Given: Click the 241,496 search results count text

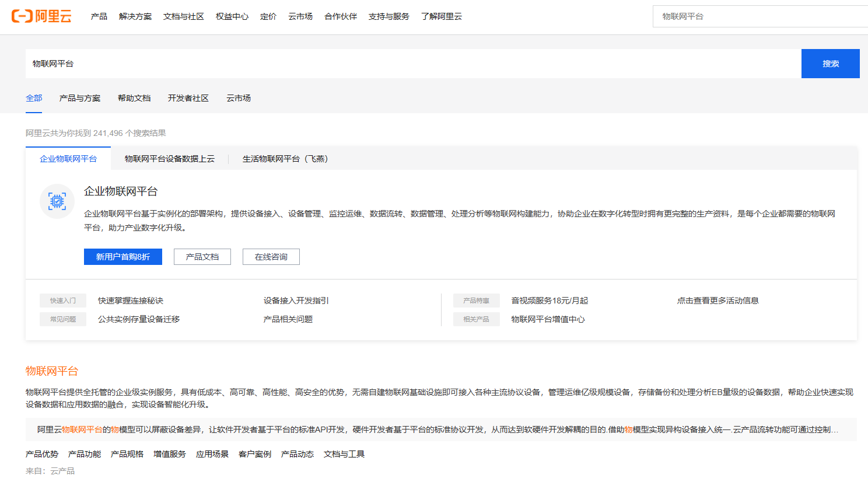Looking at the screenshot, I should (x=96, y=133).
